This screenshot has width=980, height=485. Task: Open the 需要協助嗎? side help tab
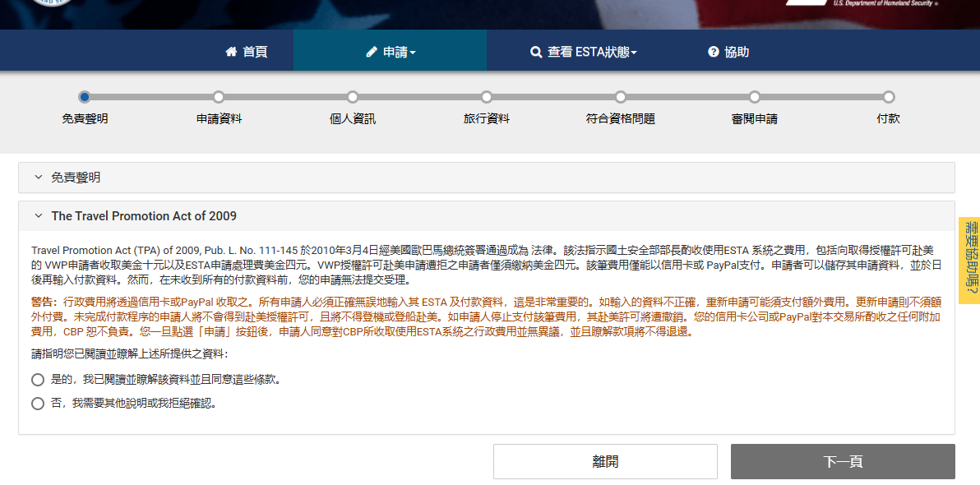coord(969,260)
